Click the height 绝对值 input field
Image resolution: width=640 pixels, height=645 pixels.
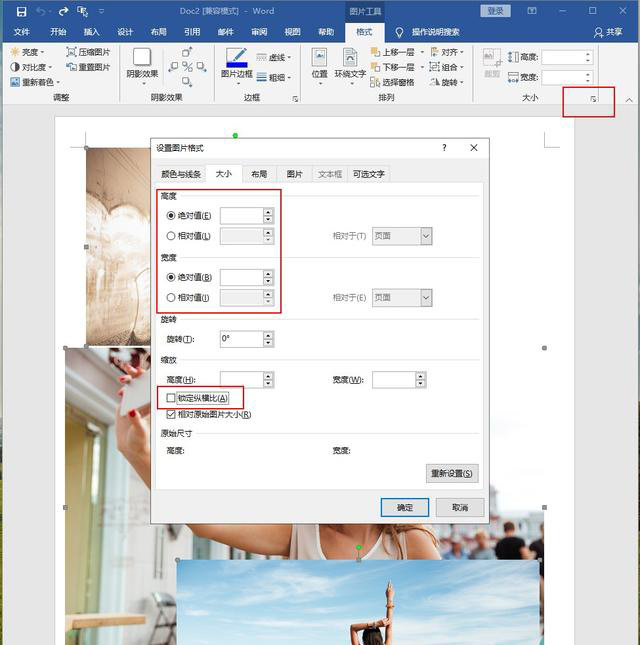241,215
